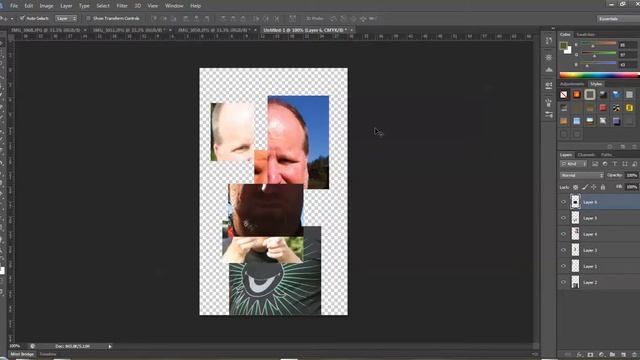
Task: Filter layers by adjustment layers icon
Action: (x=605, y=164)
